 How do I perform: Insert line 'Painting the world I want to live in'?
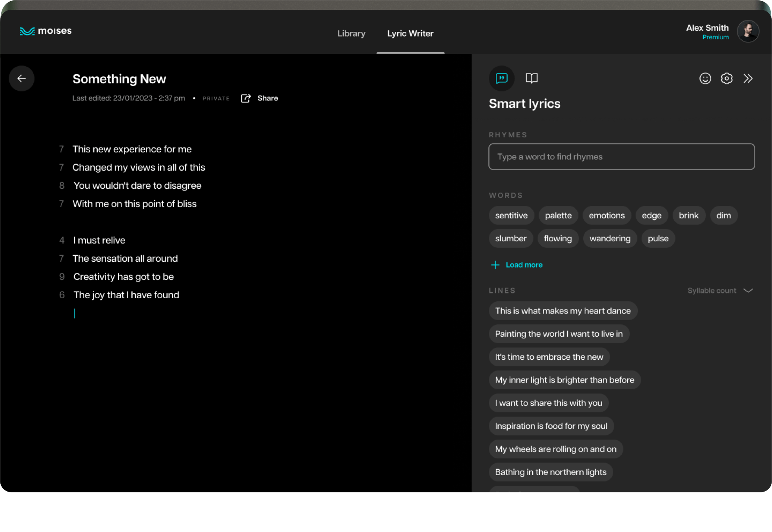click(559, 334)
